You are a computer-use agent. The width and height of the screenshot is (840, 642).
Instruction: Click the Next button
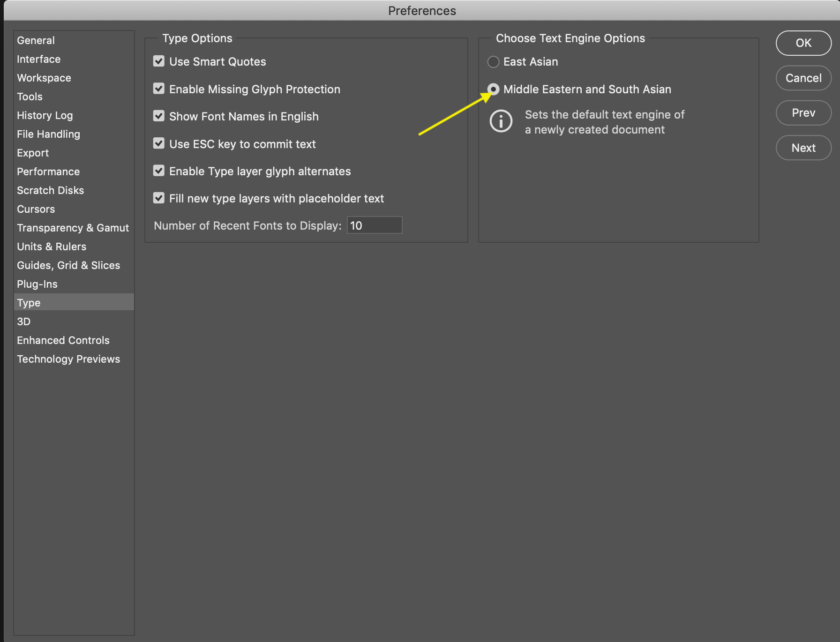[803, 148]
